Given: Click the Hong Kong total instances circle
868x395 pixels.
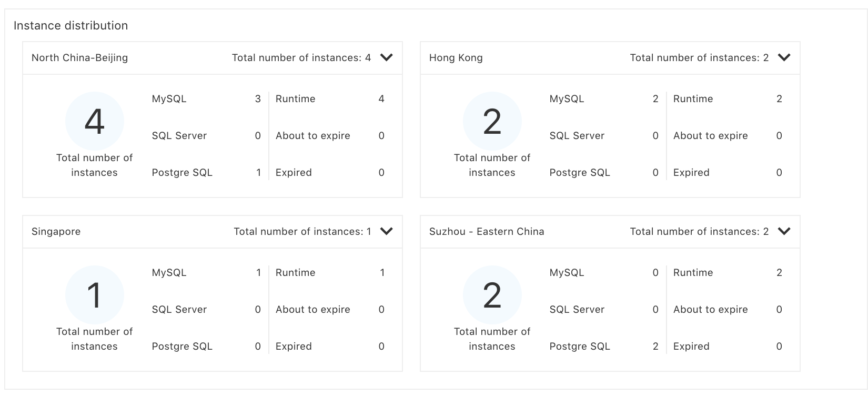Looking at the screenshot, I should coord(492,122).
